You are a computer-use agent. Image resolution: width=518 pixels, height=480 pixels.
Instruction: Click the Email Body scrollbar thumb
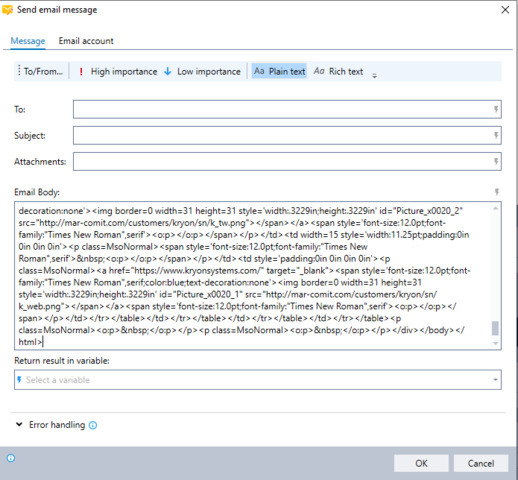495,328
